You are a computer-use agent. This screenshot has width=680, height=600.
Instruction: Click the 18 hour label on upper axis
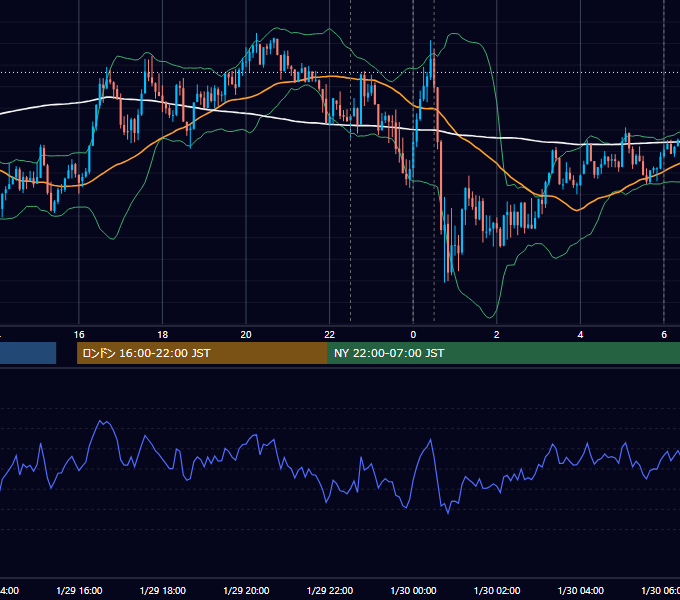click(163, 335)
